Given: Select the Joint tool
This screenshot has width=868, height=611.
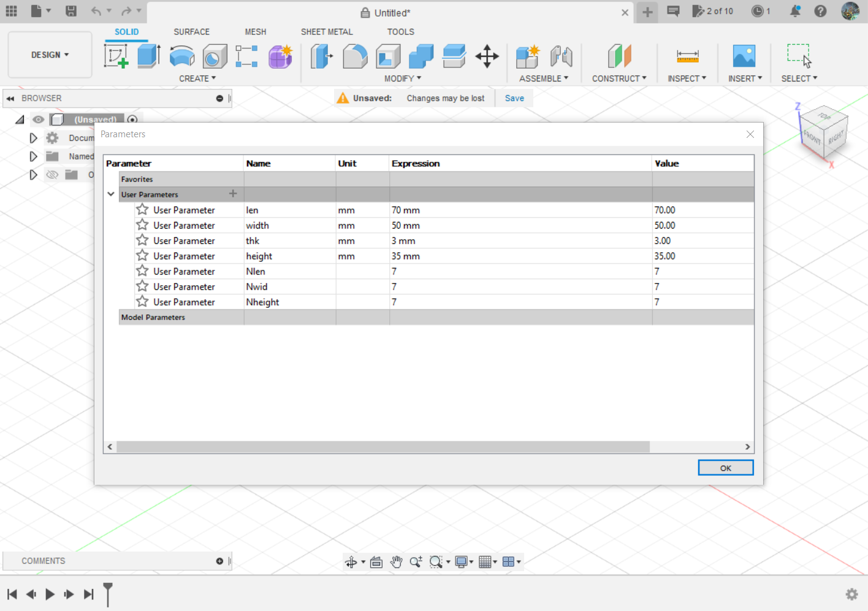Looking at the screenshot, I should coord(561,56).
